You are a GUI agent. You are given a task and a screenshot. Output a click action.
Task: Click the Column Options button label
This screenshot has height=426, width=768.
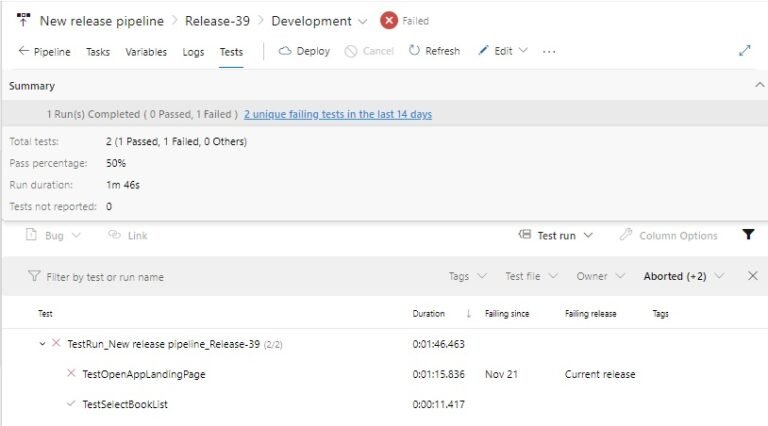point(678,236)
